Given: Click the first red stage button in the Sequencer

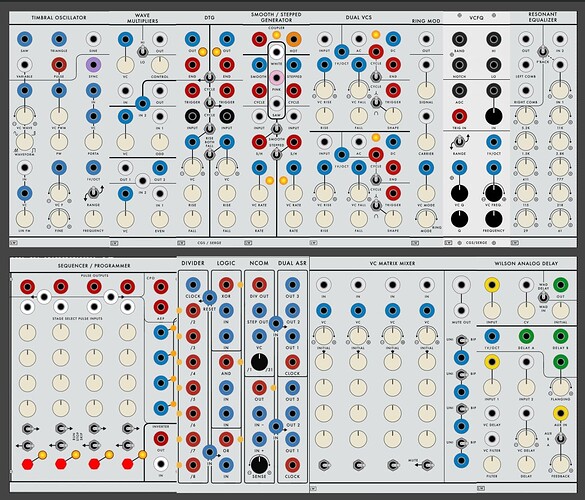Looking at the screenshot, I should [x=28, y=464].
